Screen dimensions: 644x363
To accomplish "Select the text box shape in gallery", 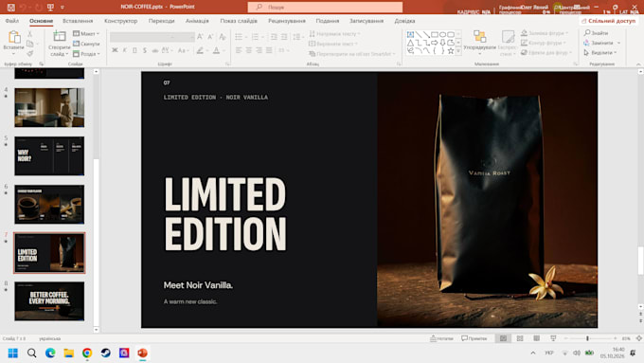I will (x=410, y=34).
